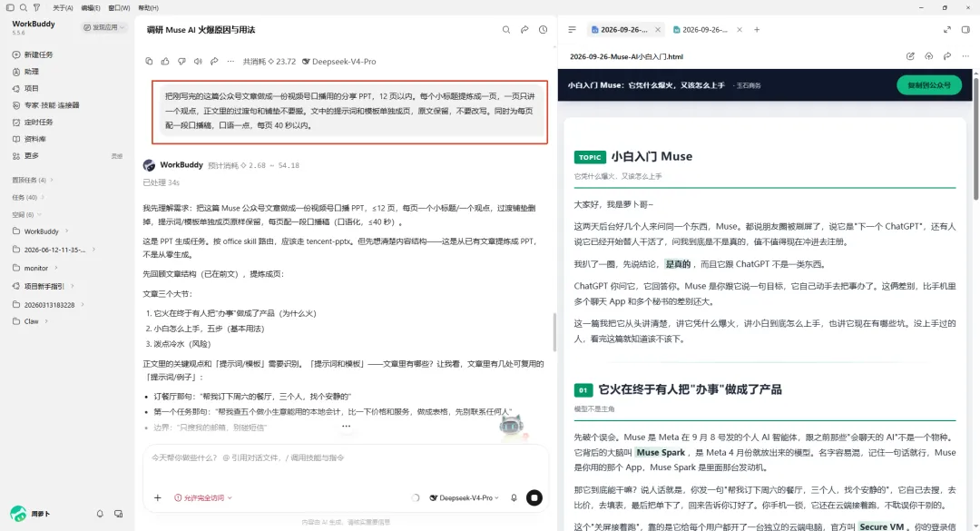Add attachment with plus button
Screen dimensions: 980x531
(158, 497)
